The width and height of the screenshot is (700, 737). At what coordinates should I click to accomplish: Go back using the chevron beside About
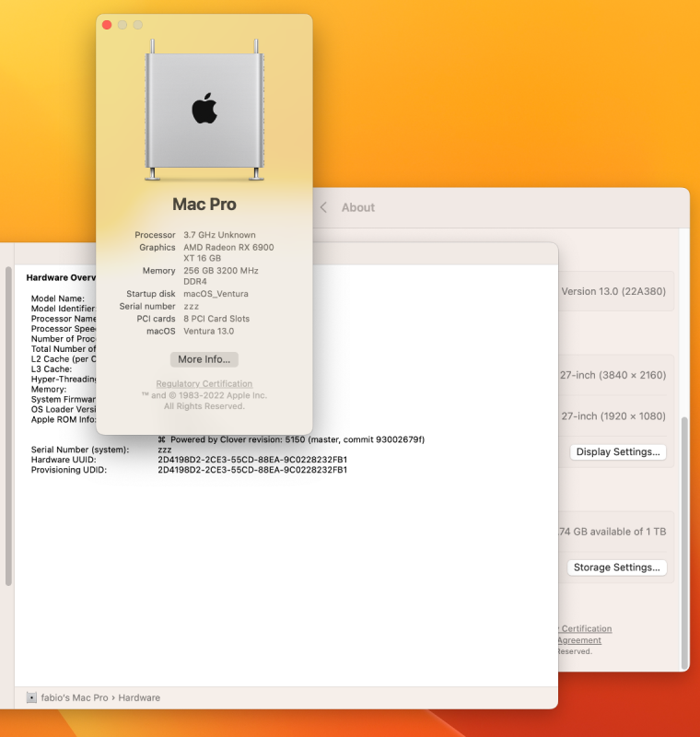tap(323, 207)
